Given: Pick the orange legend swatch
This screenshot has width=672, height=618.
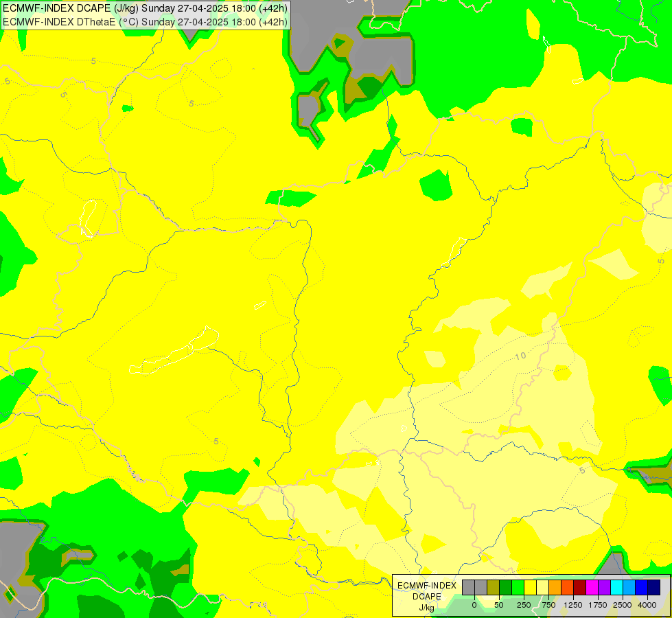Looking at the screenshot, I should (x=555, y=588).
